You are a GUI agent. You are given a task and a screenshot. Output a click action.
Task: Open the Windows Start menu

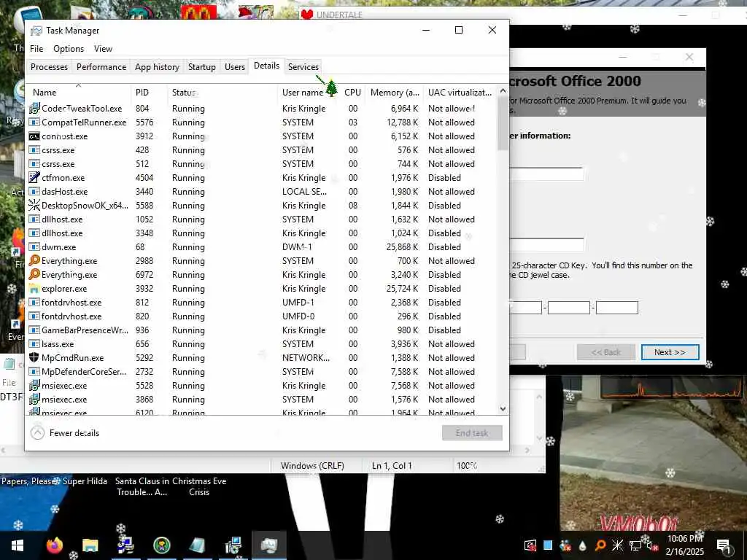pyautogui.click(x=18, y=545)
